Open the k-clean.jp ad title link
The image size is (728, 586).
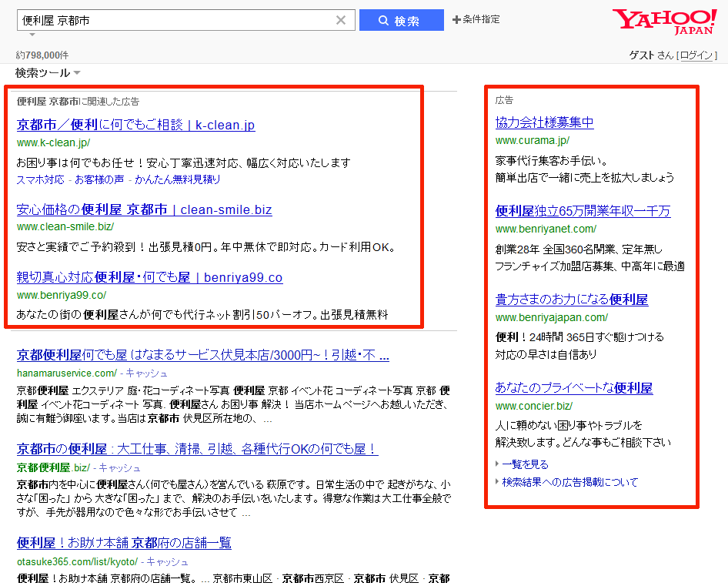(135, 125)
